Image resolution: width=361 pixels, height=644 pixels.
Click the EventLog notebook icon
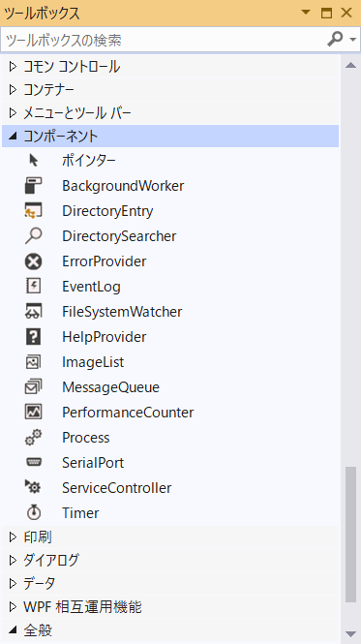point(33,287)
